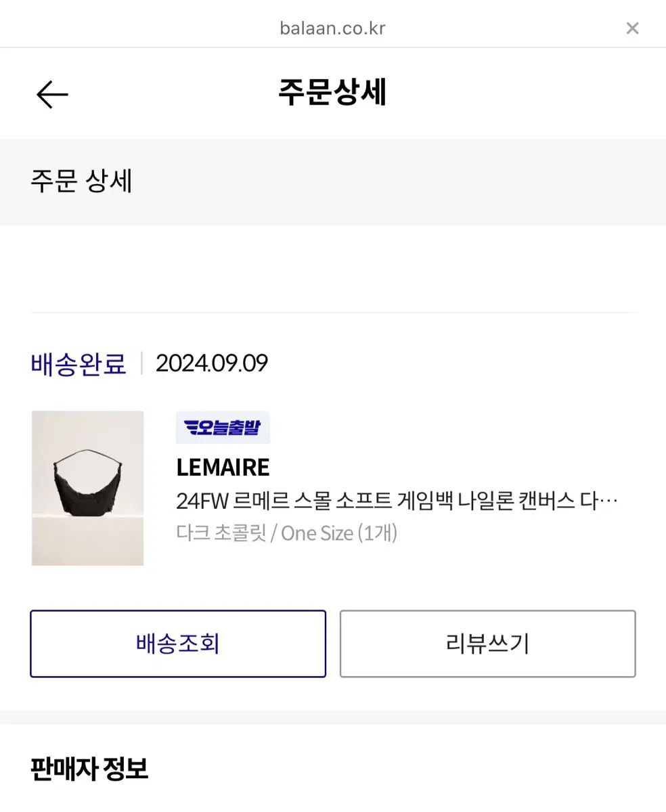Image resolution: width=666 pixels, height=812 pixels.
Task: Open the LEMAIRE brand name link
Action: pos(223,467)
